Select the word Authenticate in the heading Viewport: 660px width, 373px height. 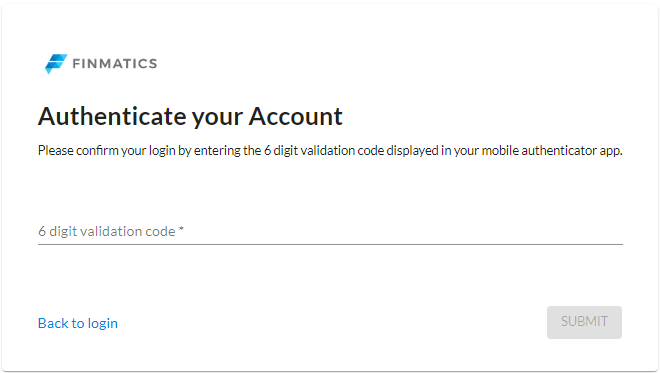112,116
